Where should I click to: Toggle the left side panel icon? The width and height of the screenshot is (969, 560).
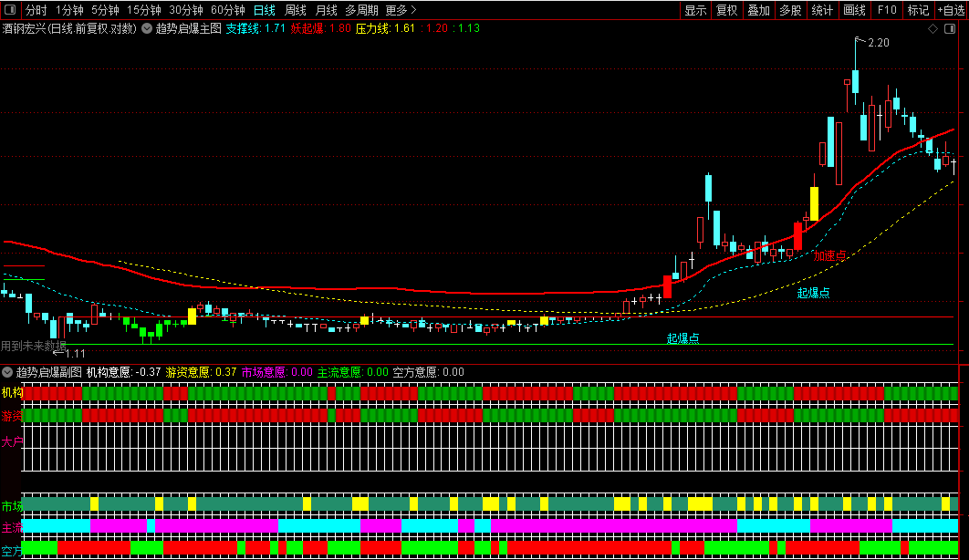pos(11,10)
